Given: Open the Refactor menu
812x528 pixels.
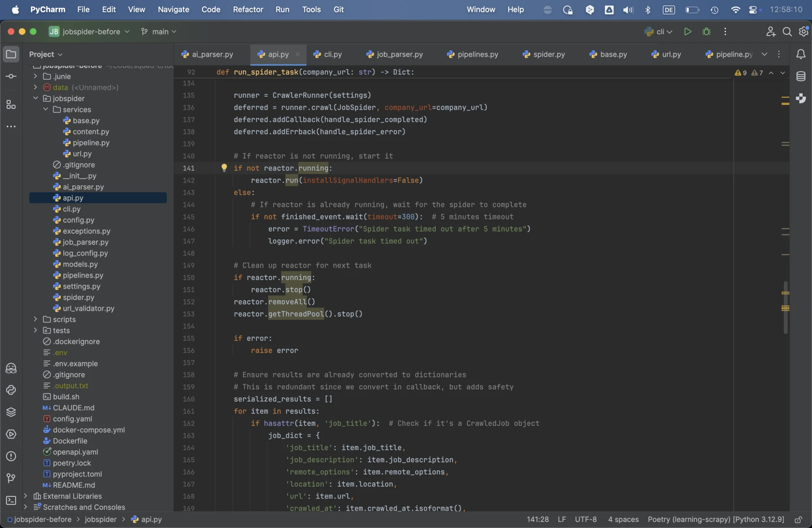Looking at the screenshot, I should coord(248,9).
